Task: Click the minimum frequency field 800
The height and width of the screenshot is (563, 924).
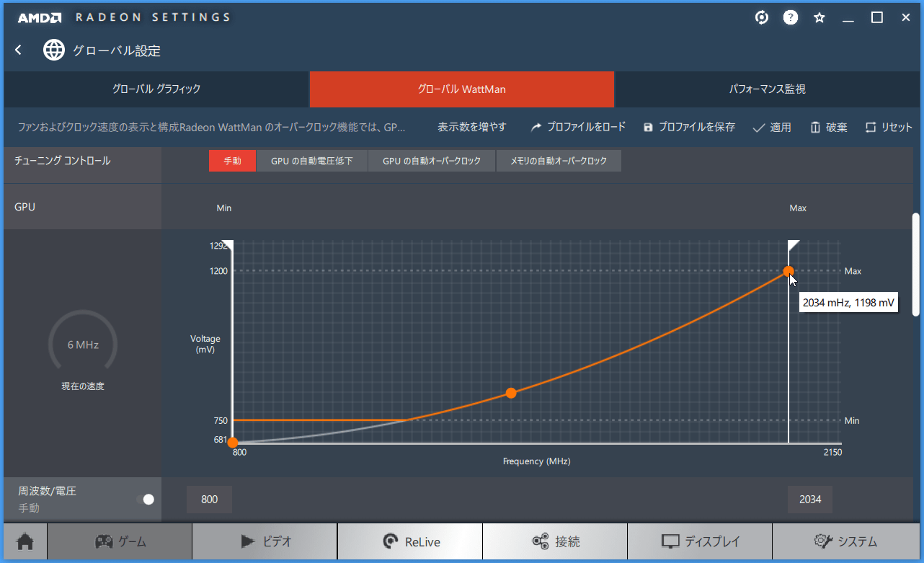Action: (209, 499)
